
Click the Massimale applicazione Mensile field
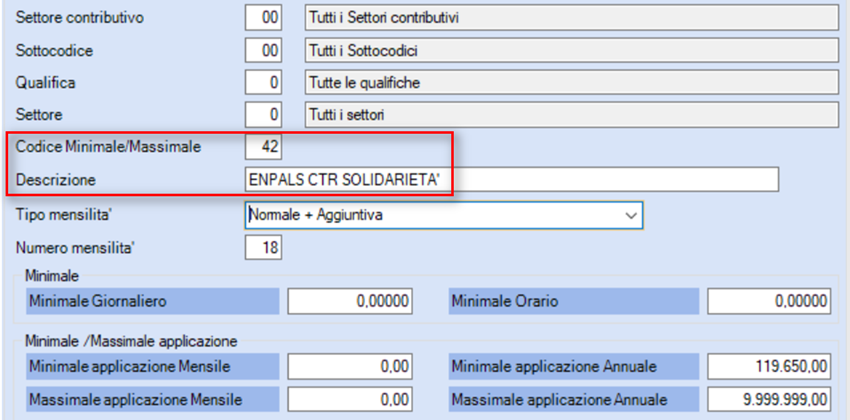tap(350, 400)
